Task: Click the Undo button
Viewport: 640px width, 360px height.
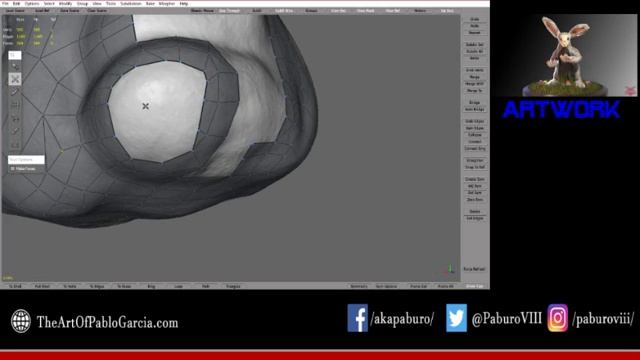Action: [475, 19]
